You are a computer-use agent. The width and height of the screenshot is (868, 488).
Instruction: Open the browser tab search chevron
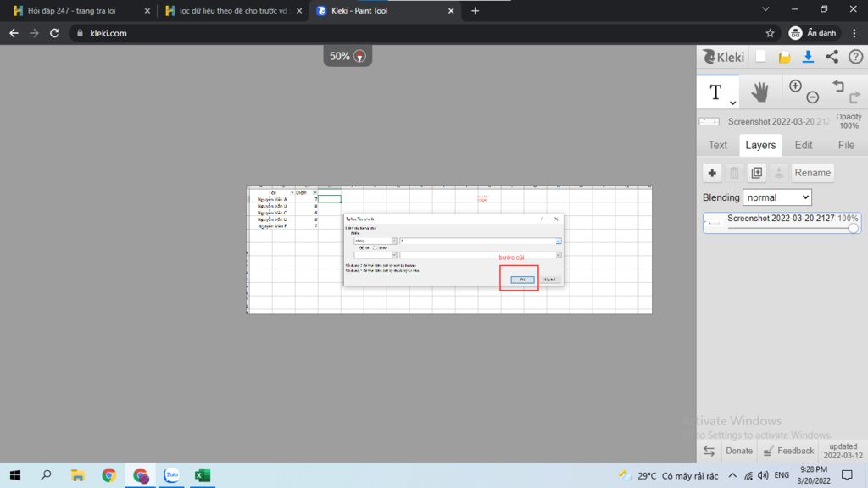point(765,9)
